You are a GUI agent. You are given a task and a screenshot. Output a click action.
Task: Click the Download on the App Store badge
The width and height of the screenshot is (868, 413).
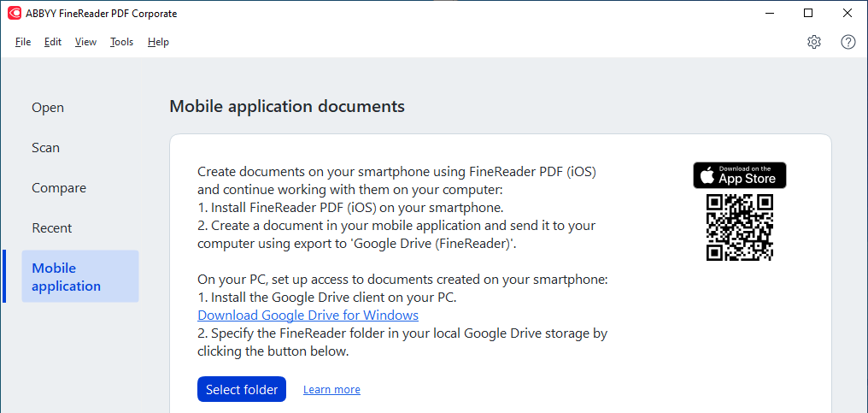(740, 175)
